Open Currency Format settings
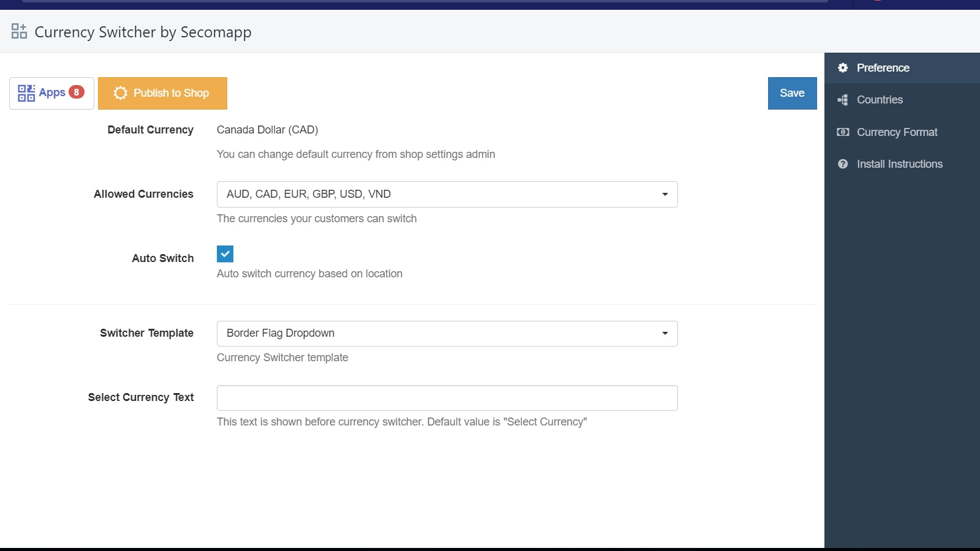Image resolution: width=980 pixels, height=551 pixels. click(x=902, y=132)
